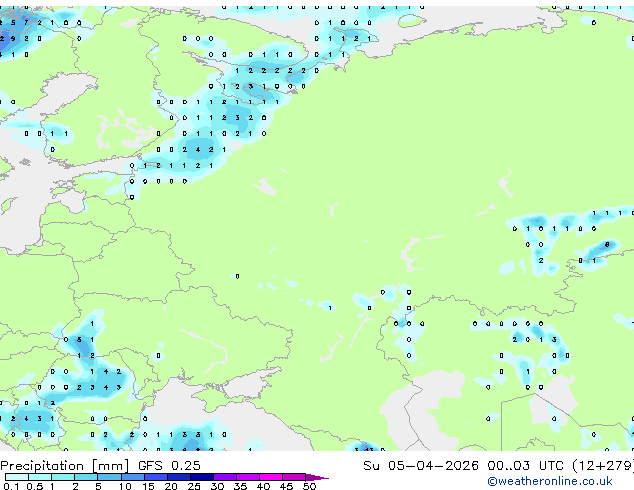The height and width of the screenshot is (490, 634).
Task: Click the 30 to 35 mm legend swatch
Action: (224, 477)
